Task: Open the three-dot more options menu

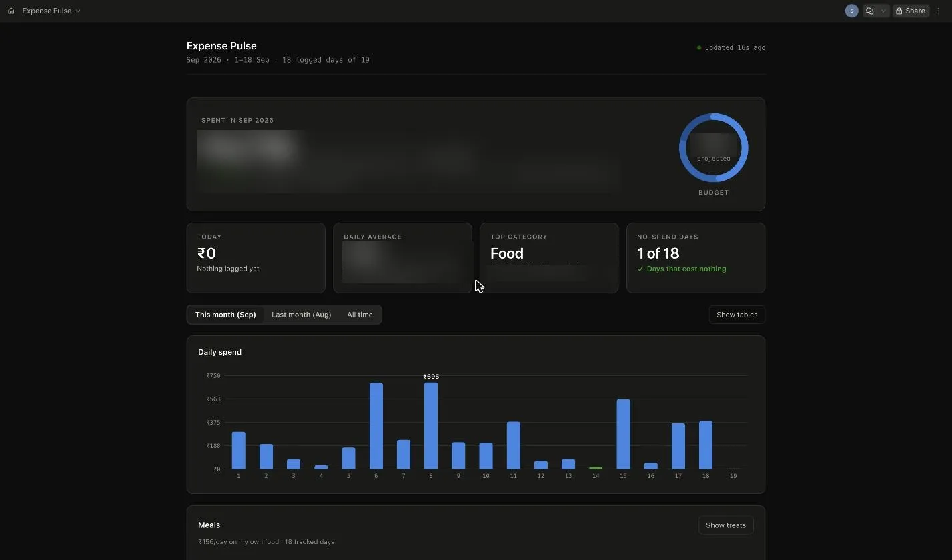Action: [939, 11]
